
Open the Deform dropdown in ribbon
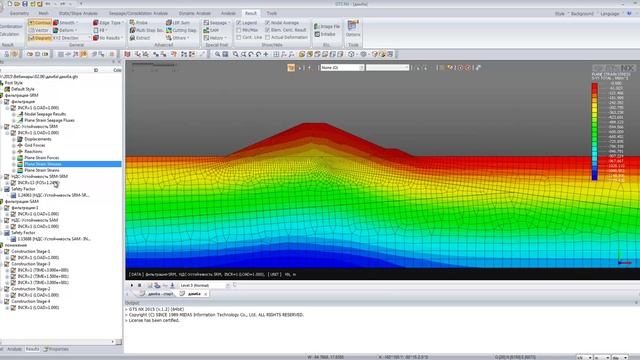[65, 30]
